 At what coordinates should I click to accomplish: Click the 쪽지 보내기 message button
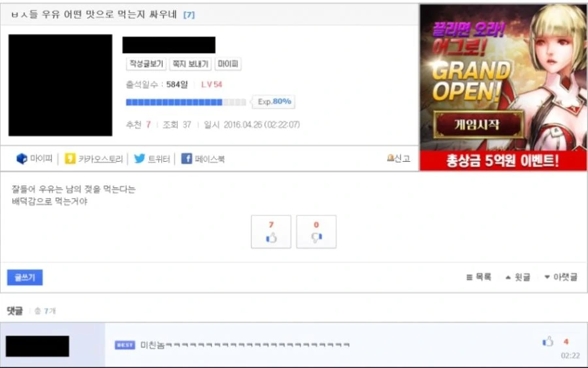tap(191, 64)
